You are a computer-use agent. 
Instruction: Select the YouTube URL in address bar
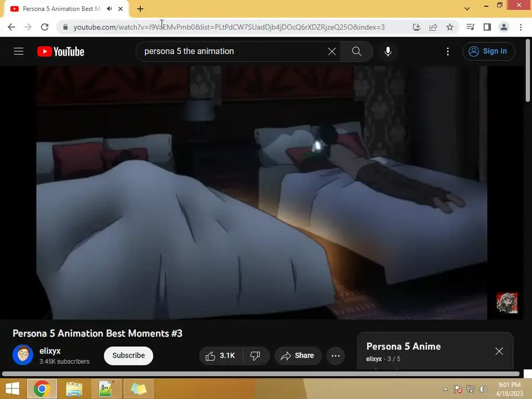point(229,27)
